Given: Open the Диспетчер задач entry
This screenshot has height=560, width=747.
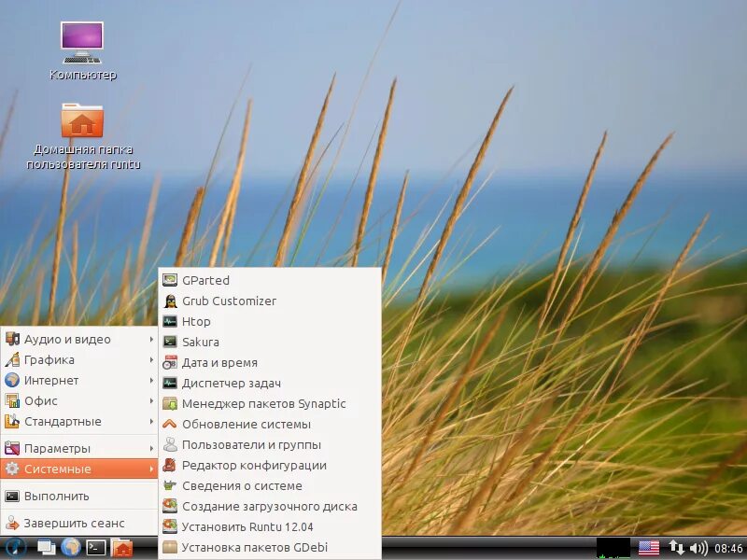Looking at the screenshot, I should click(x=270, y=383).
